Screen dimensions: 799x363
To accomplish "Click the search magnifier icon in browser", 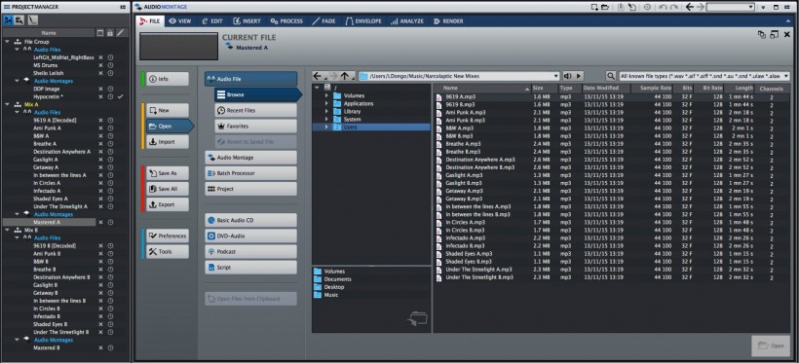I will (610, 76).
